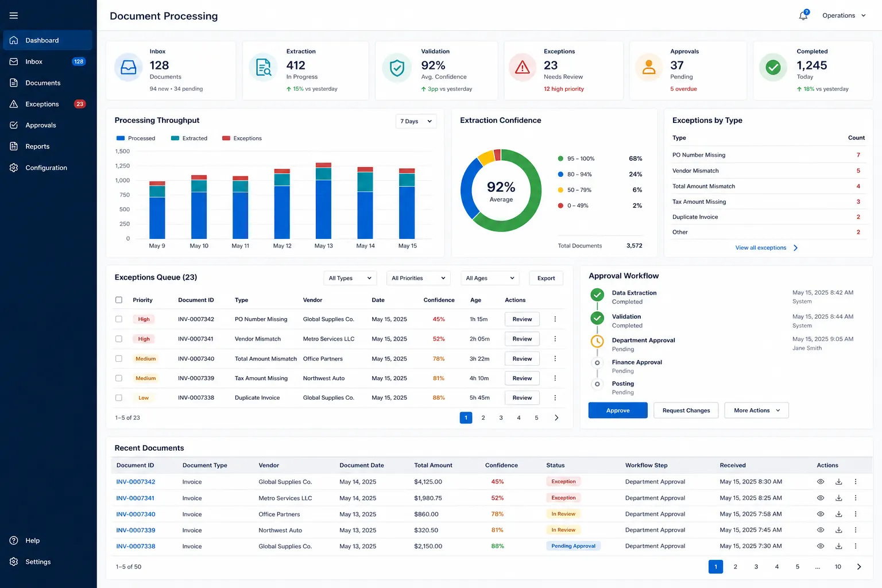The width and height of the screenshot is (882, 588).
Task: Download INV-0007342 from Recent Documents
Action: [838, 482]
